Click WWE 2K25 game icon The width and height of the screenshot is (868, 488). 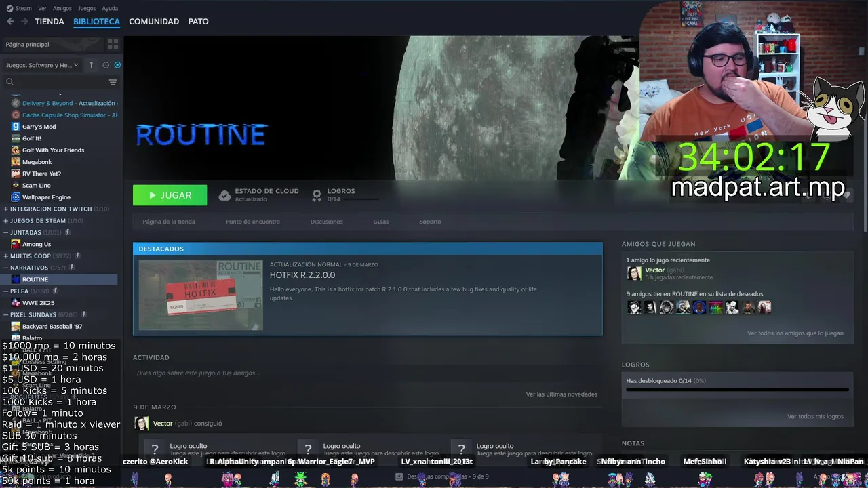[x=16, y=303]
